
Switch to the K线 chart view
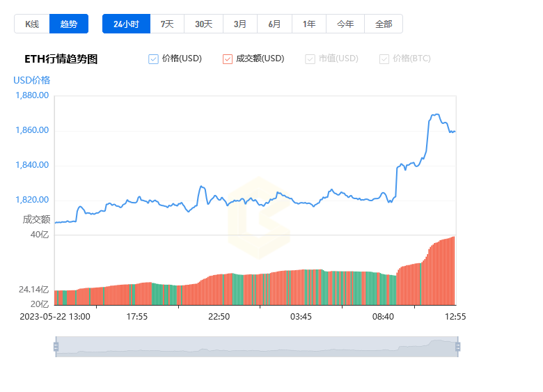pos(32,24)
